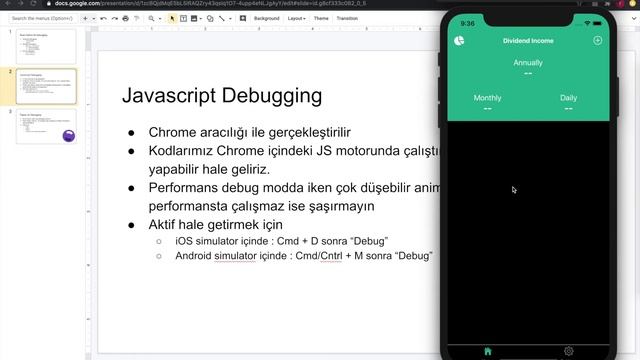Click the bullet Chrome aracılığı ile gerçekleştirilir
640x360 pixels.
tap(249, 132)
